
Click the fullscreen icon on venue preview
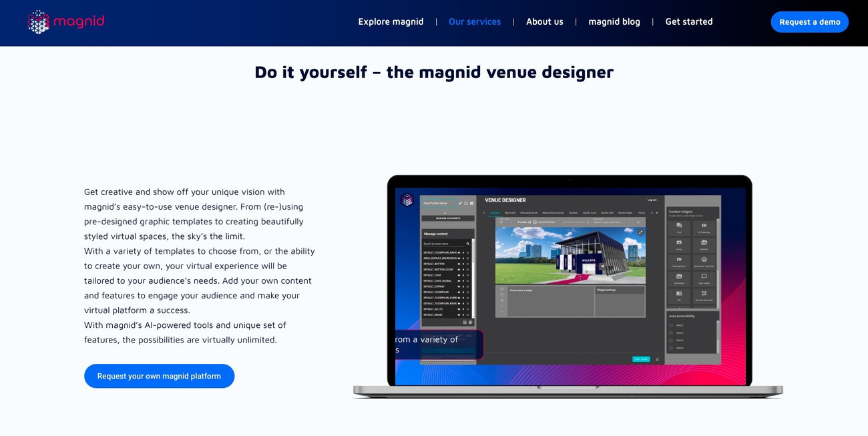coord(641,232)
